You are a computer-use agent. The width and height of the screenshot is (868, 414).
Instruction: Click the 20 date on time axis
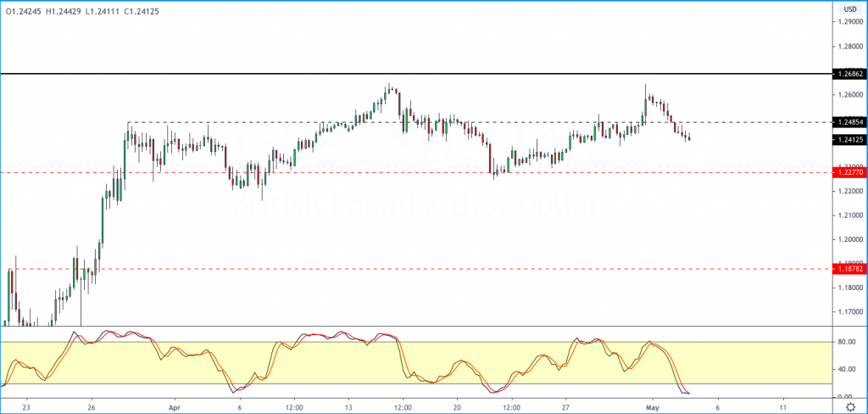coord(457,406)
